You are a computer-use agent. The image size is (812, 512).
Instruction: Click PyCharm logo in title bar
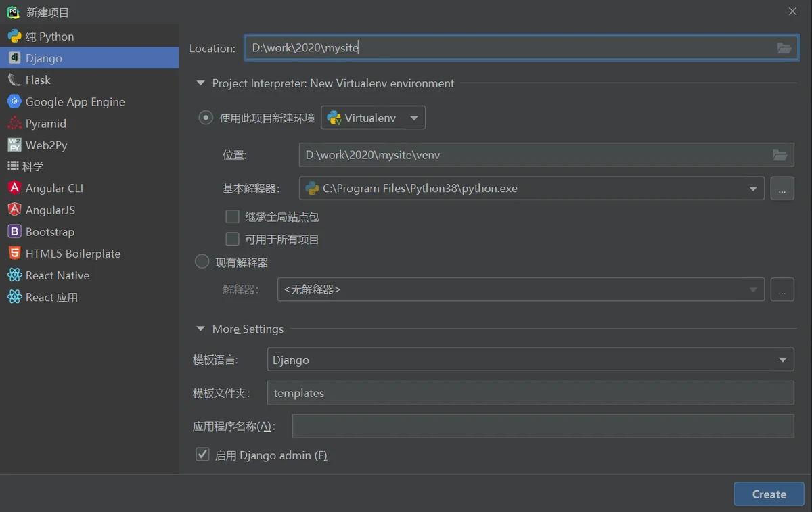click(13, 12)
